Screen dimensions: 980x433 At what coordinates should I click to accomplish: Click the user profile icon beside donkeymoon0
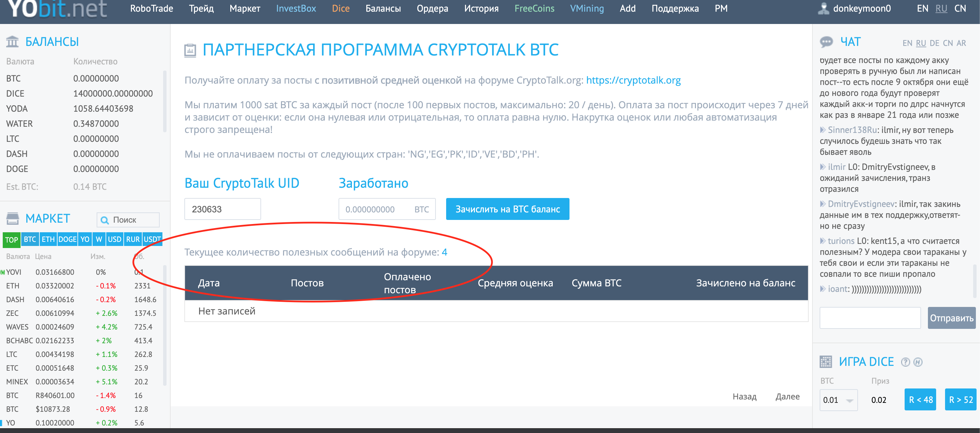[823, 8]
